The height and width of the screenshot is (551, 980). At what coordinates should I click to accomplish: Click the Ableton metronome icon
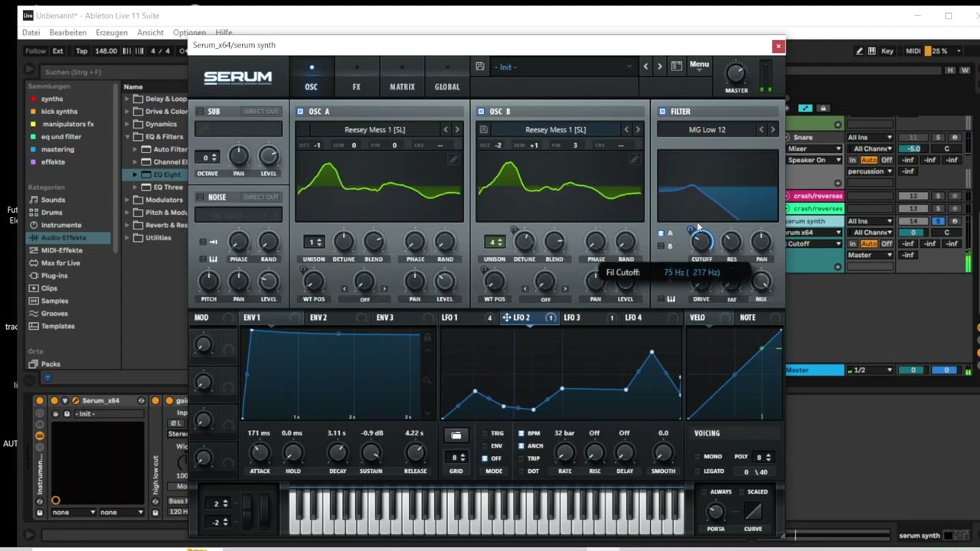[x=182, y=51]
